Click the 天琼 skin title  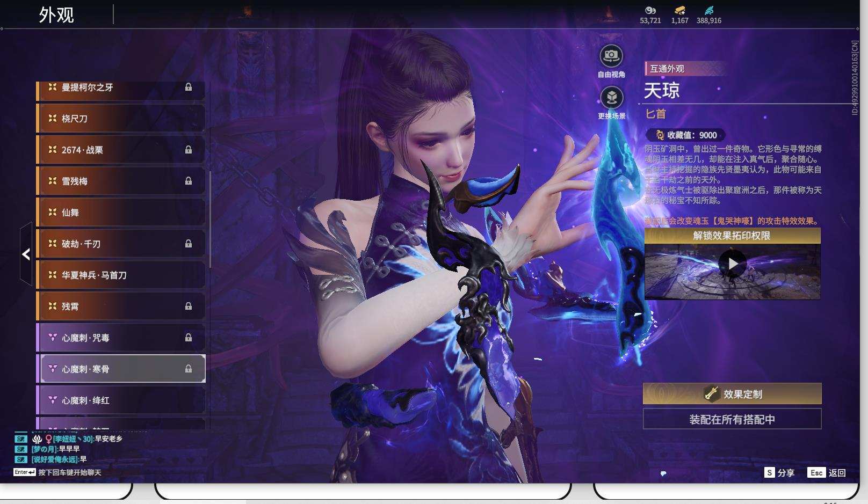662,90
